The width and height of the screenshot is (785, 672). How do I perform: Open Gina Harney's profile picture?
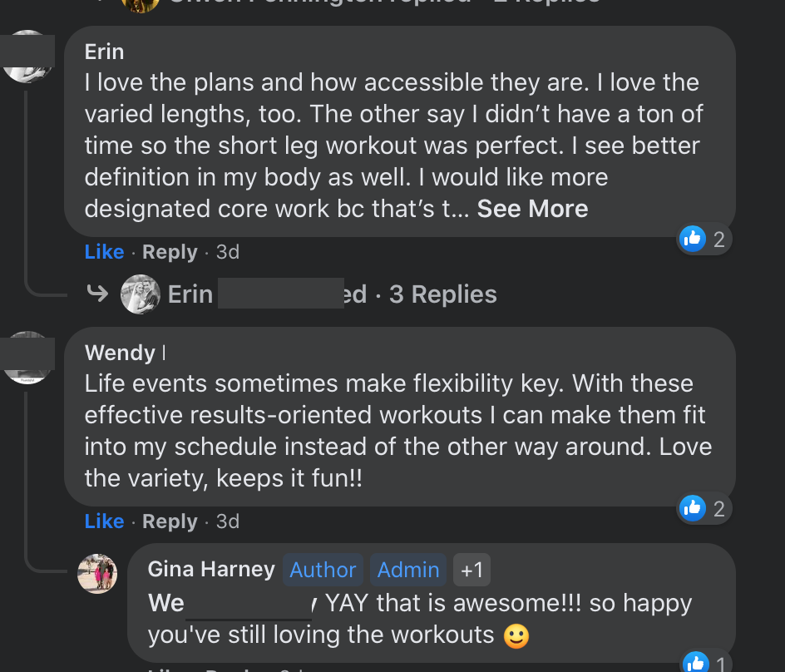tap(97, 573)
